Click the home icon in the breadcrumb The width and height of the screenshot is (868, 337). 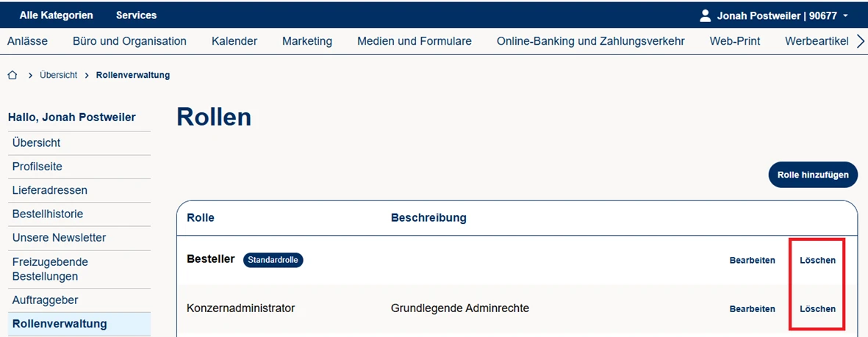pyautogui.click(x=12, y=76)
